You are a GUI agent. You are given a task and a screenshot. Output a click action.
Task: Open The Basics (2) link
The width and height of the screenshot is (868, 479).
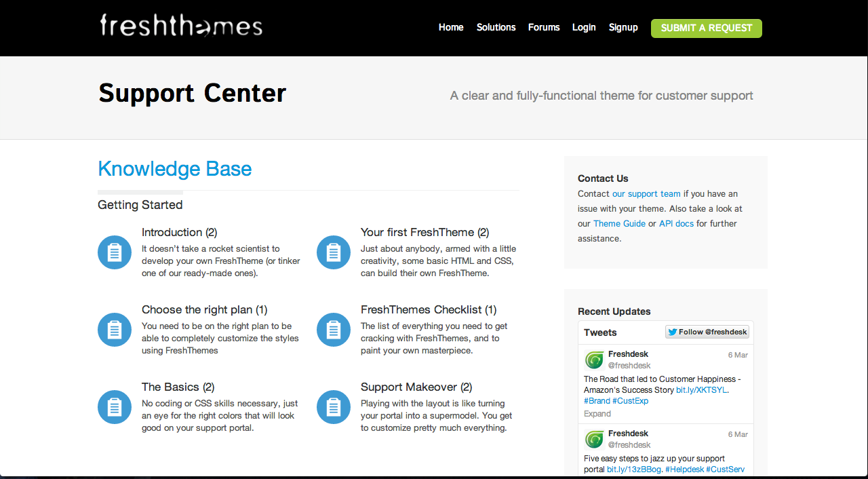click(178, 387)
